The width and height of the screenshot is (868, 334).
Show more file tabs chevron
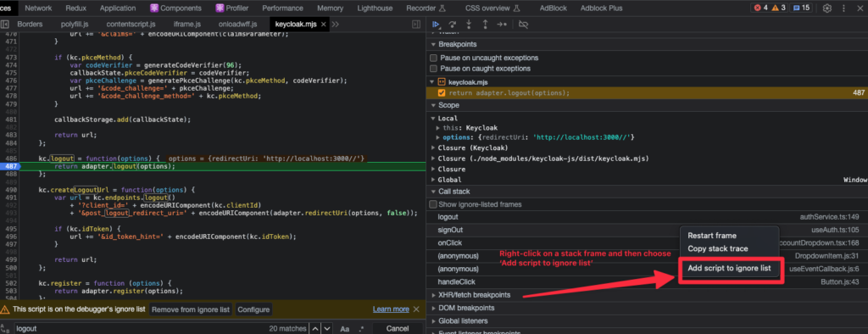coord(336,25)
